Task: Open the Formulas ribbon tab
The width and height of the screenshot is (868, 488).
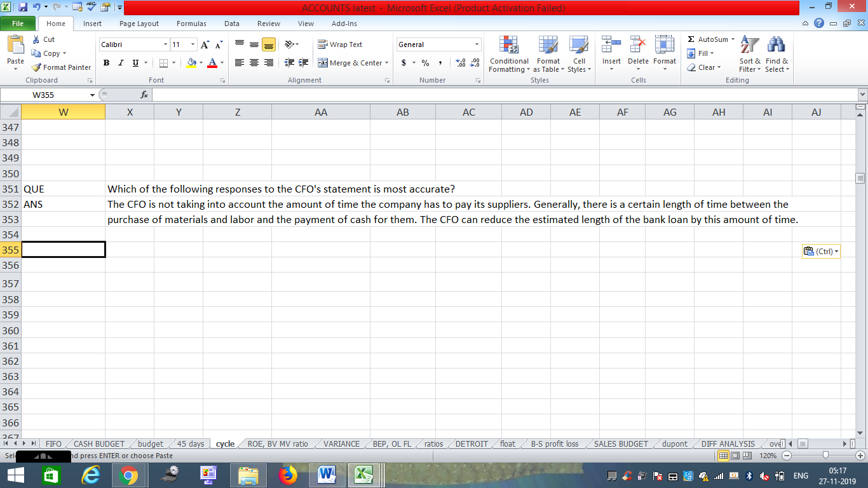Action: point(191,24)
